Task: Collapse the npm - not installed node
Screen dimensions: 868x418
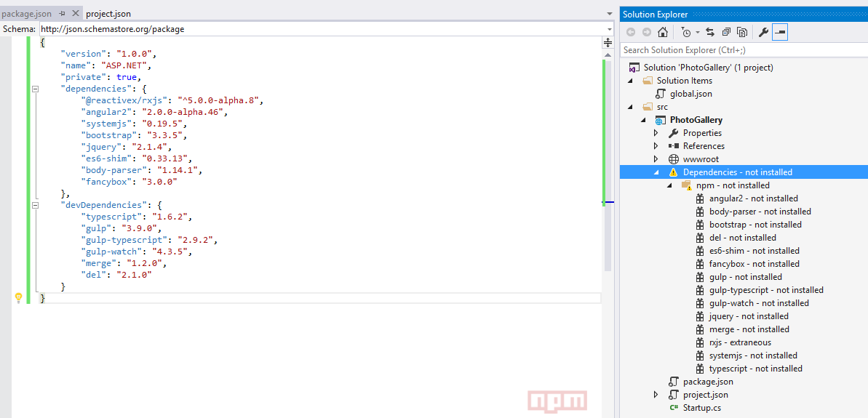Action: tap(669, 185)
